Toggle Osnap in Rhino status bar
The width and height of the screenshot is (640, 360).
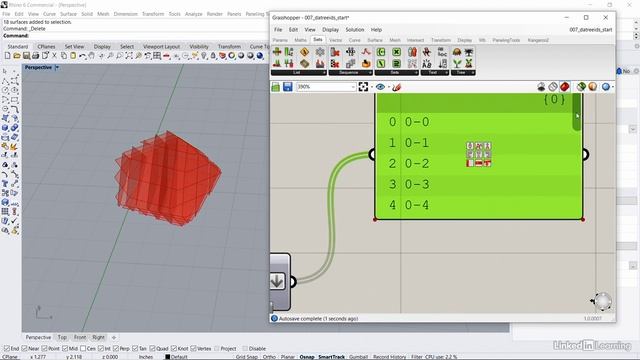(307, 357)
